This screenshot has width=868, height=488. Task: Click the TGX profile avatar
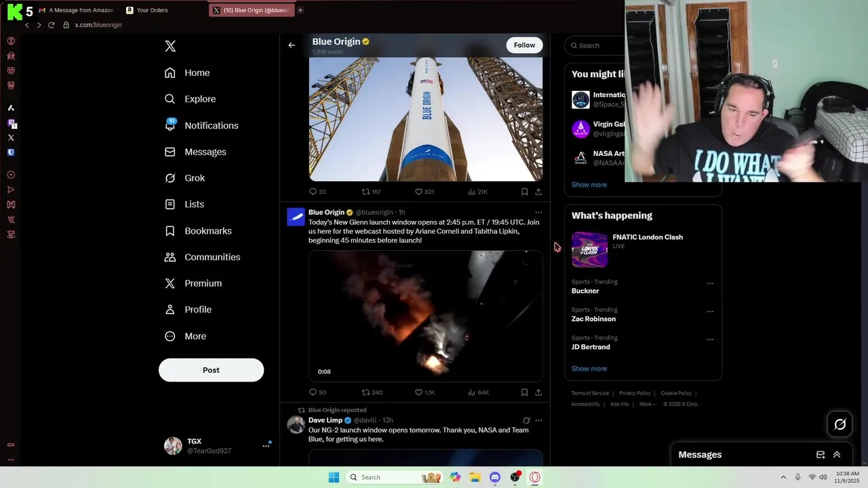173,445
